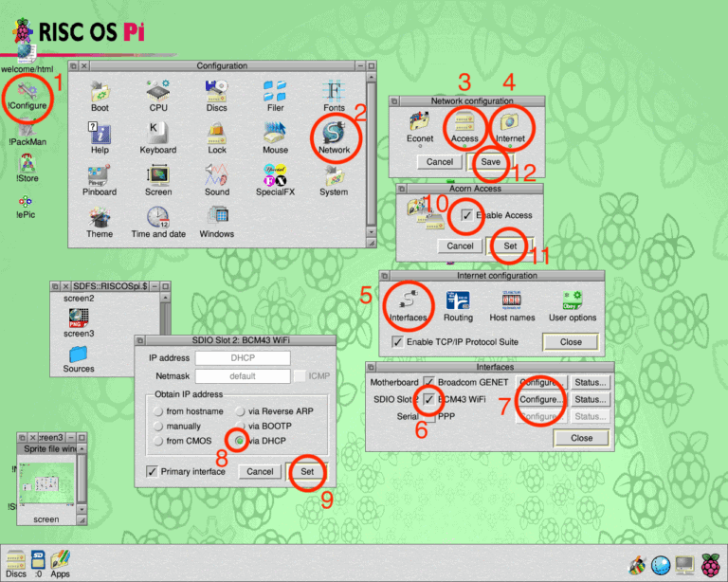
Task: Click Cancel in Acorn Access window
Action: point(460,246)
